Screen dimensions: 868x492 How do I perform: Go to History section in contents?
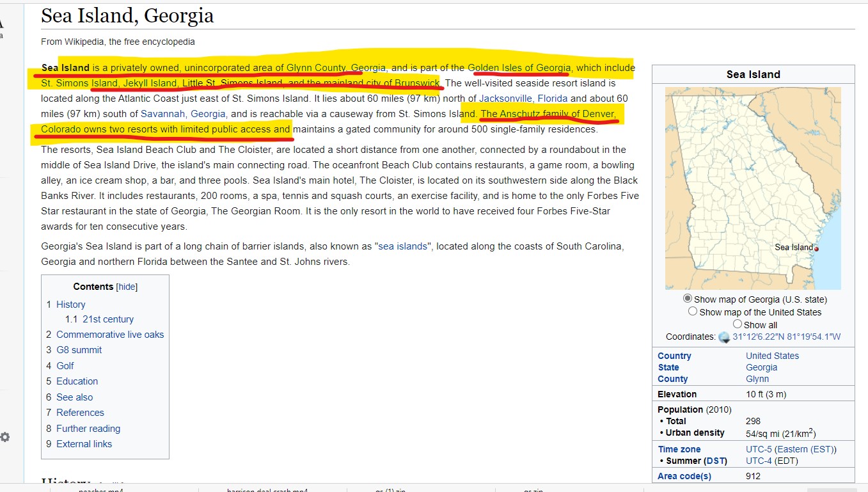point(70,305)
